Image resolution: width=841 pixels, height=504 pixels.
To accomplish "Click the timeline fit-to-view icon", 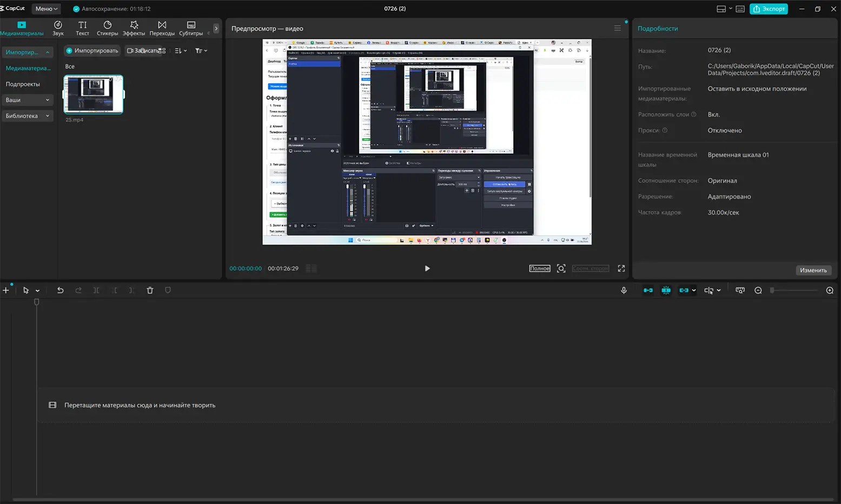I will click(x=740, y=290).
